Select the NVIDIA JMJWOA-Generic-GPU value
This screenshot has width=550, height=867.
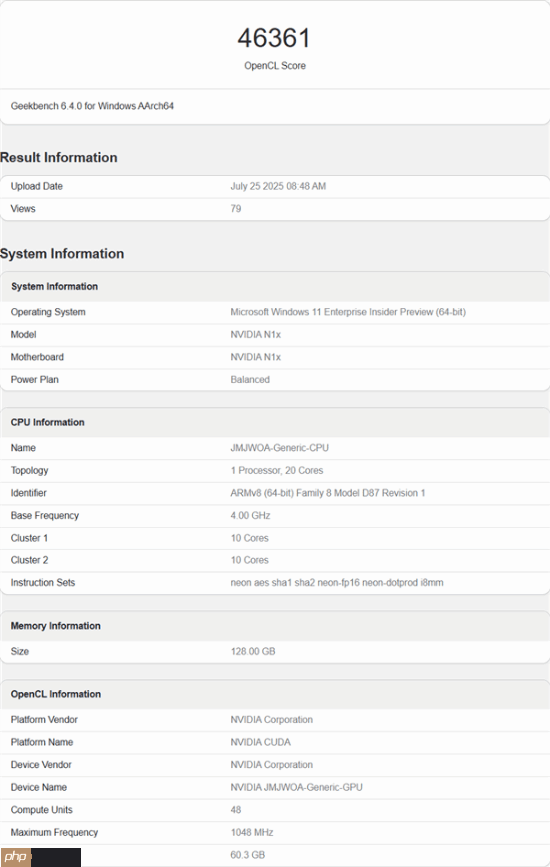pyautogui.click(x=296, y=787)
